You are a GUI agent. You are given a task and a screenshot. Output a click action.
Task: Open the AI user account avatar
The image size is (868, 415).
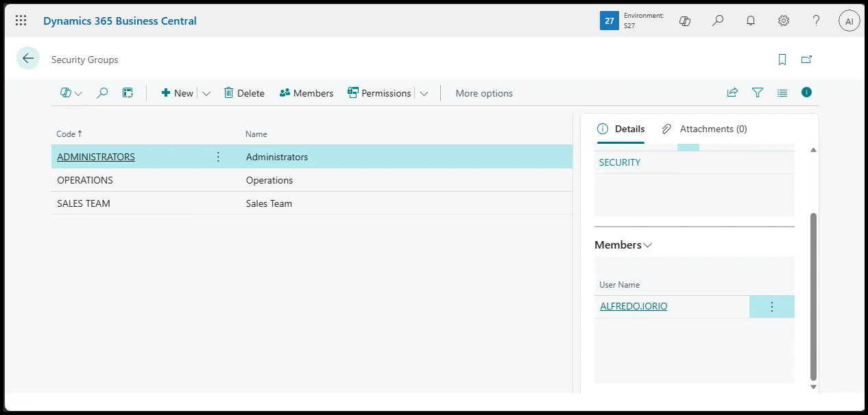849,21
